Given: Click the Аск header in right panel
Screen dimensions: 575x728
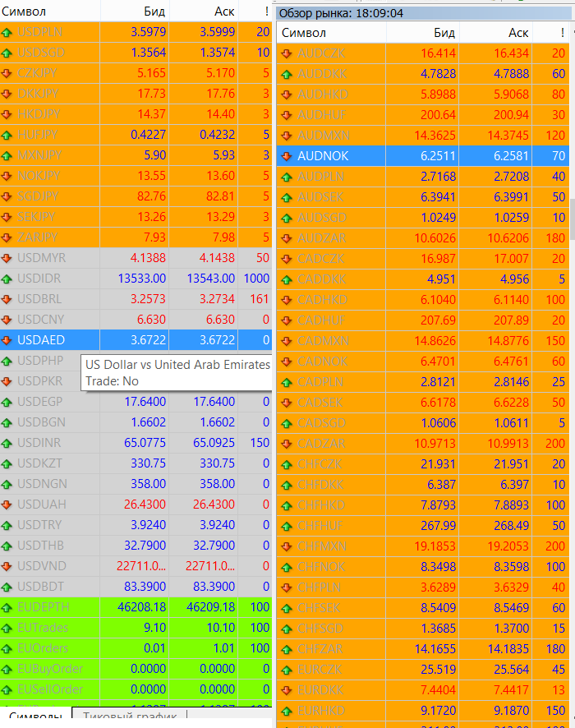Looking at the screenshot, I should pyautogui.click(x=495, y=33).
